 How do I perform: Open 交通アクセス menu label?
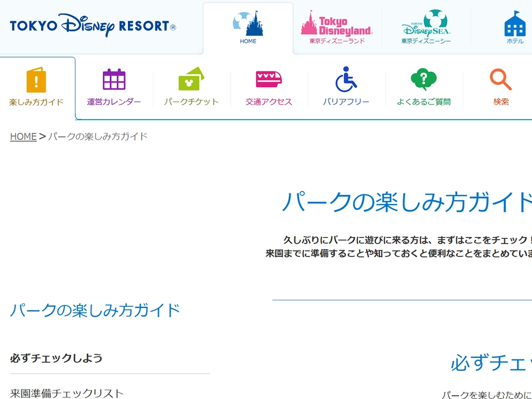click(269, 102)
